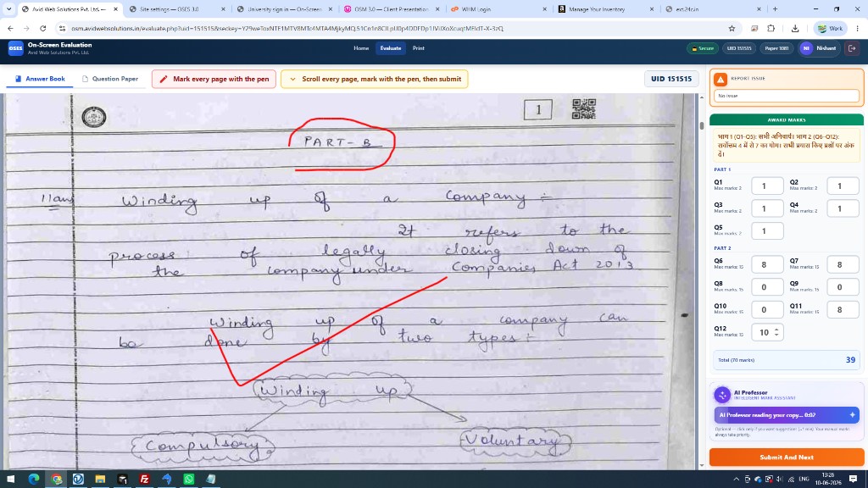The image size is (868, 488).
Task: Click the Q10 marks input field
Action: point(766,310)
